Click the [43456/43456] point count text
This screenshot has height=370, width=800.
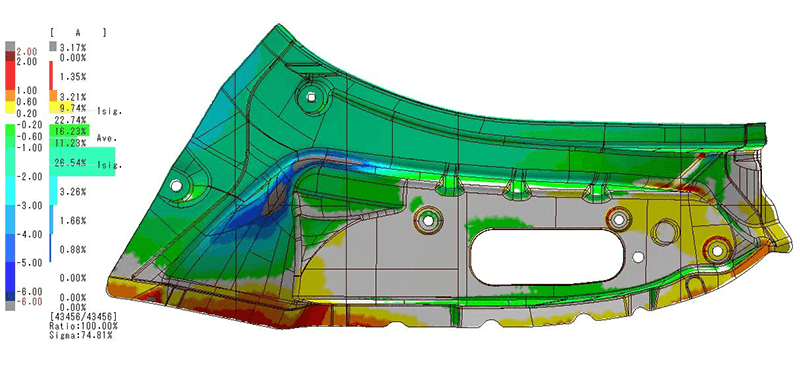pyautogui.click(x=83, y=316)
